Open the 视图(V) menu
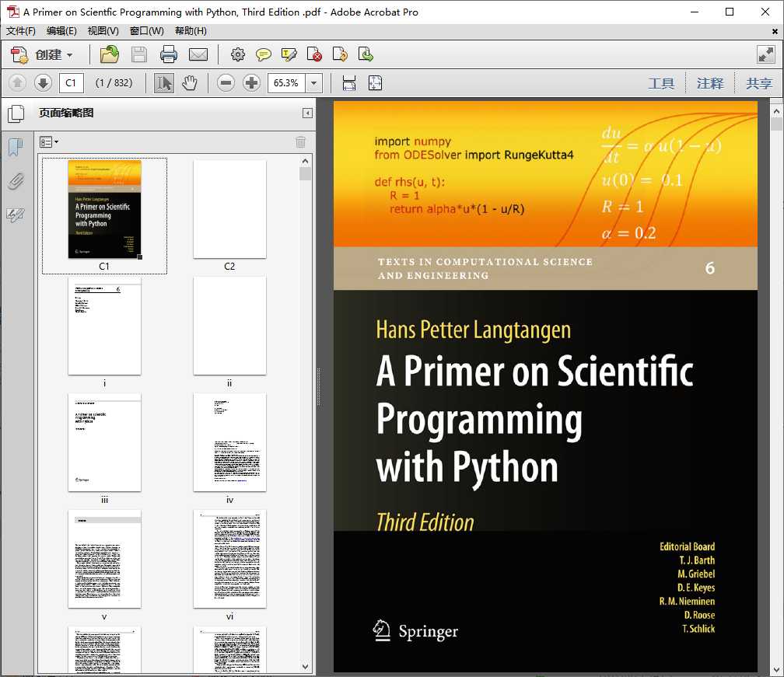The height and width of the screenshot is (677, 784). (x=103, y=31)
